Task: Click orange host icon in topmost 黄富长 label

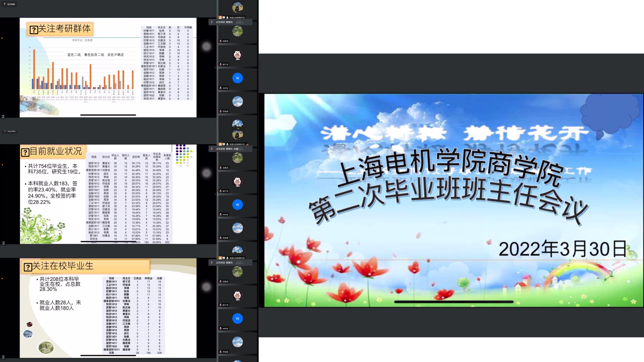Action: pyautogui.click(x=220, y=18)
